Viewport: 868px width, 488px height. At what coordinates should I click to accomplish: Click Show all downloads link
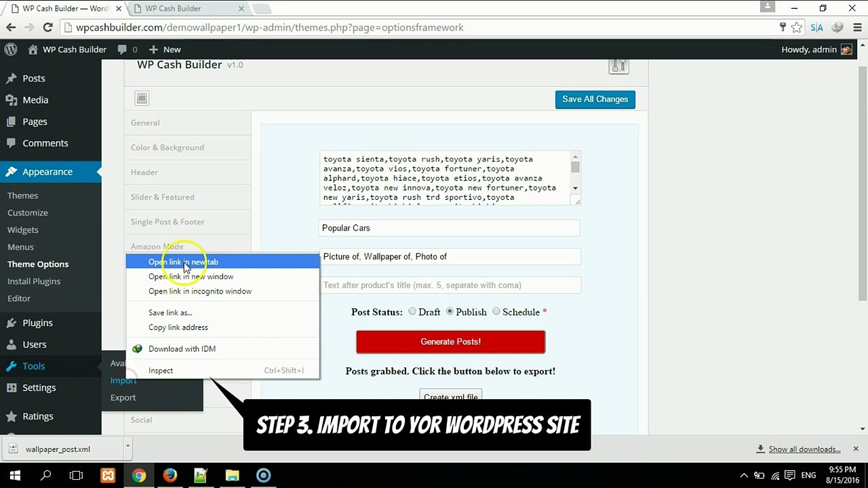click(x=804, y=449)
